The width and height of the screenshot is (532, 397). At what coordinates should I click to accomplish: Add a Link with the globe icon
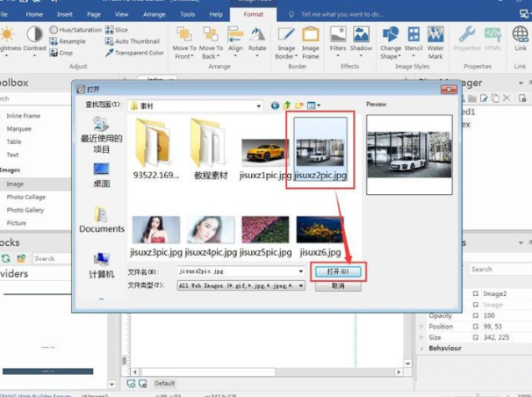(x=520, y=39)
